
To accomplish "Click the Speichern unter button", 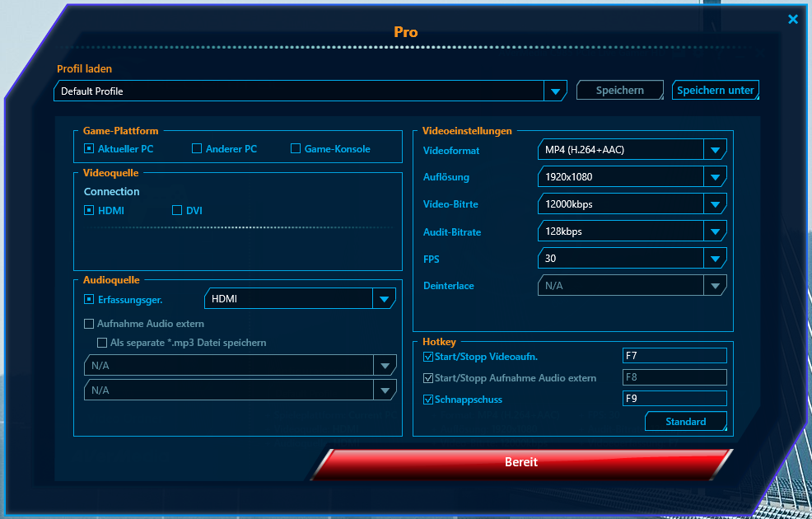I will pyautogui.click(x=715, y=90).
